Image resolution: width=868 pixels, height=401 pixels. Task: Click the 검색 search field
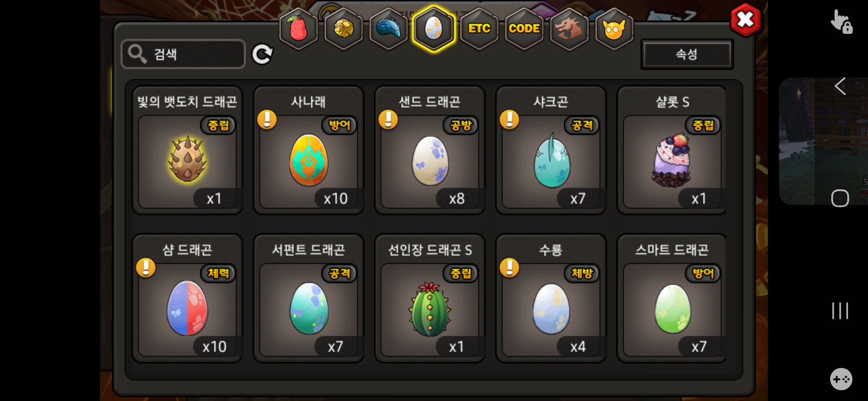click(x=183, y=54)
